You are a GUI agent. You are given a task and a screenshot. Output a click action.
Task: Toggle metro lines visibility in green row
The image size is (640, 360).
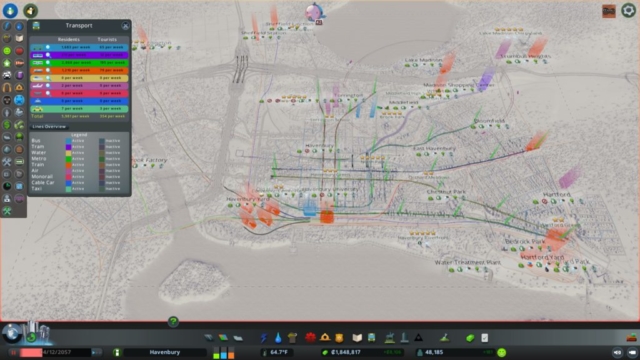point(48,63)
